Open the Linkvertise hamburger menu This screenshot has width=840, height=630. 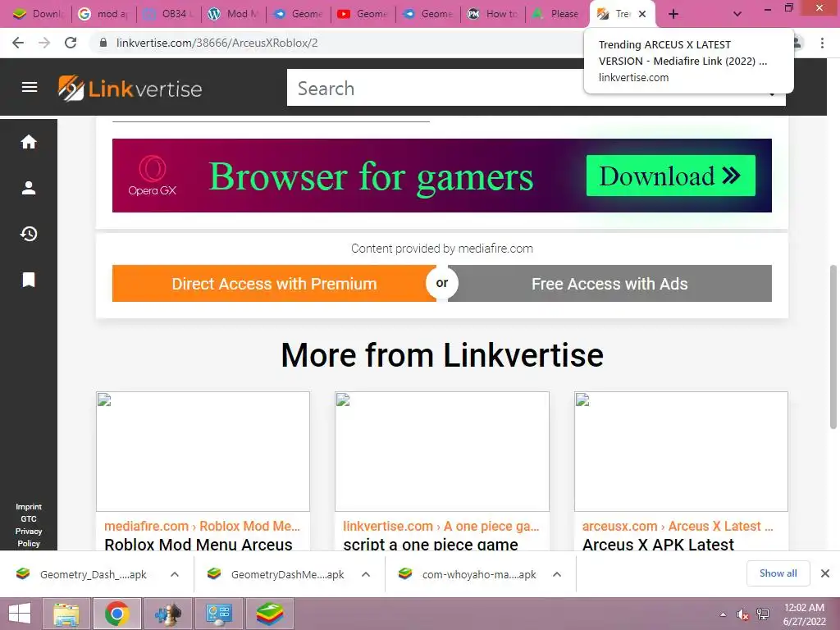pyautogui.click(x=30, y=87)
